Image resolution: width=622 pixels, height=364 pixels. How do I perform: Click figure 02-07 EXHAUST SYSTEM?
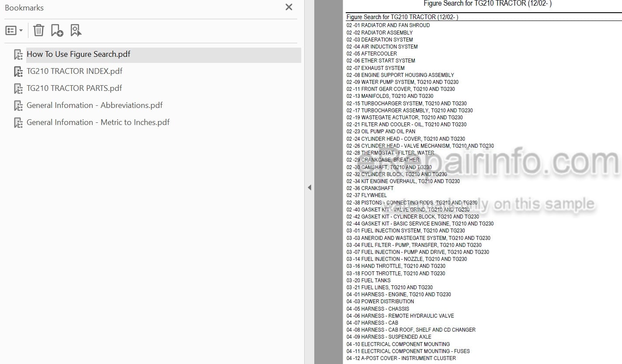[375, 68]
